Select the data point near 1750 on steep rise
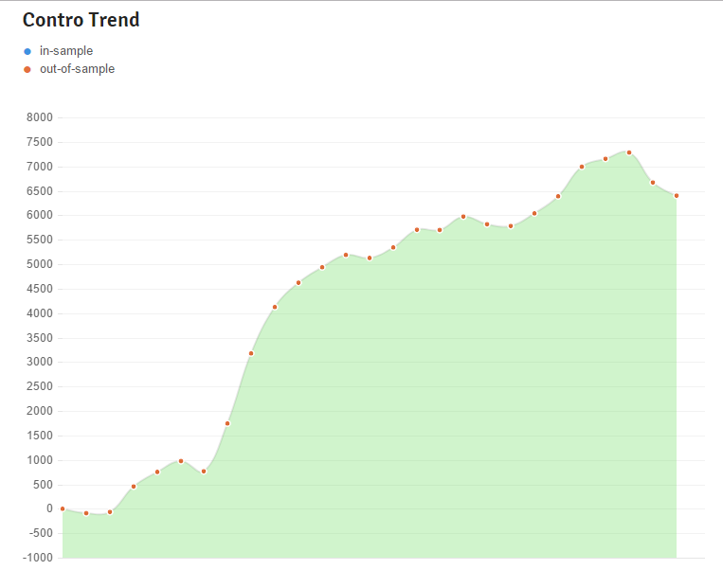Image resolution: width=723 pixels, height=588 pixels. 227,423
